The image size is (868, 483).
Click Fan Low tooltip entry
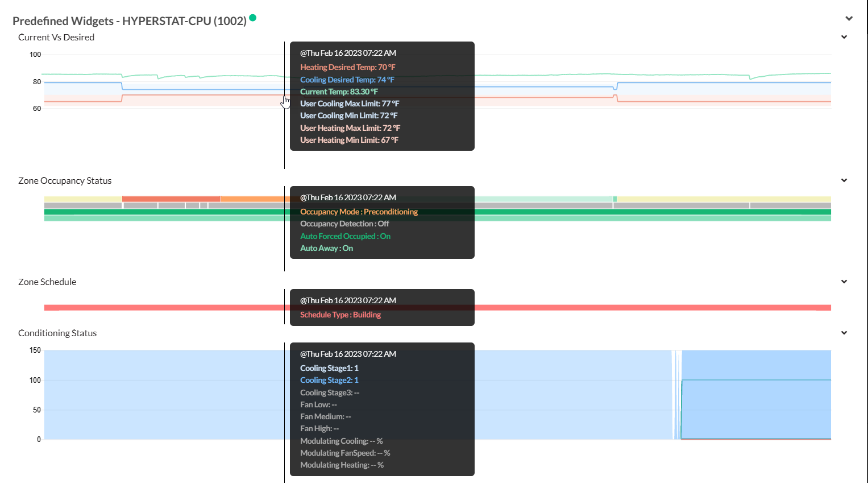[x=319, y=404]
